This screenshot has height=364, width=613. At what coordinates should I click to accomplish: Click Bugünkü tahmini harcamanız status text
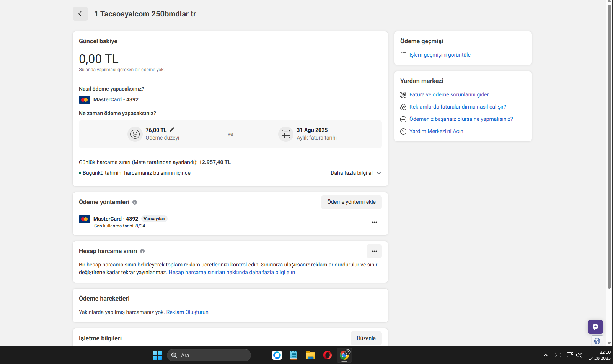pos(137,173)
